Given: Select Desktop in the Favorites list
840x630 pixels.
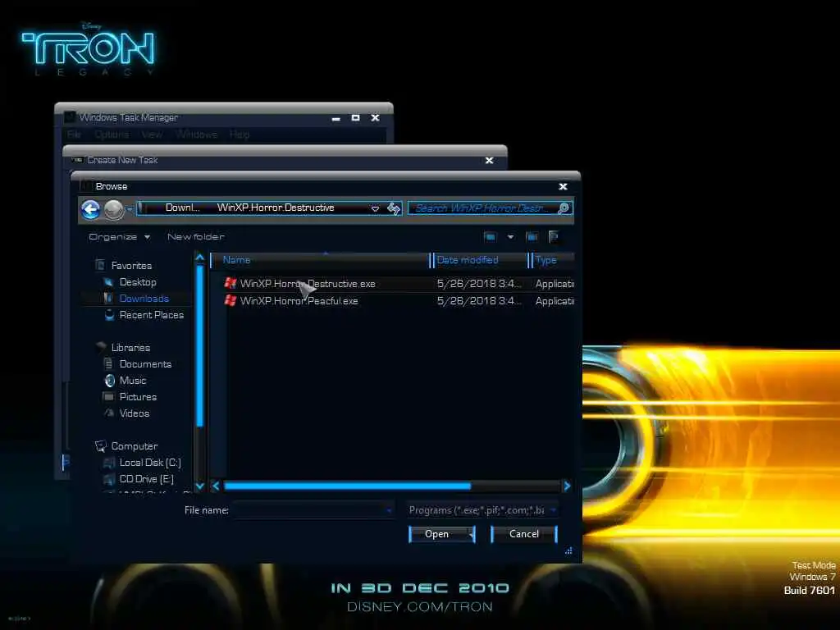Looking at the screenshot, I should click(x=138, y=282).
